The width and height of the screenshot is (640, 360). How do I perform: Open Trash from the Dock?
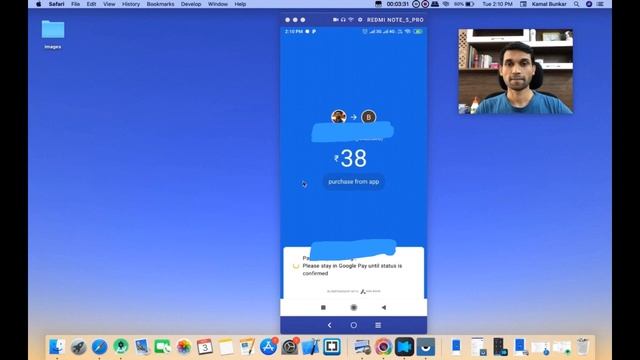pyautogui.click(x=583, y=347)
